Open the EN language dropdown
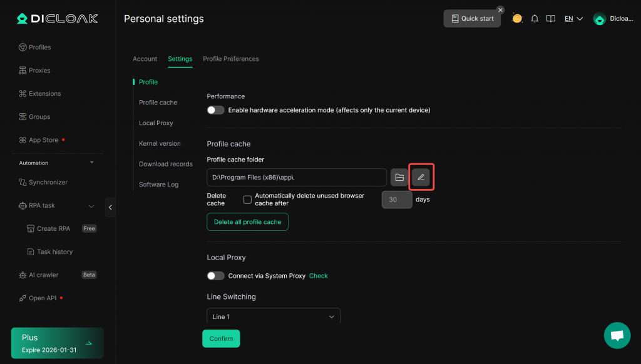641x364 pixels. [573, 19]
